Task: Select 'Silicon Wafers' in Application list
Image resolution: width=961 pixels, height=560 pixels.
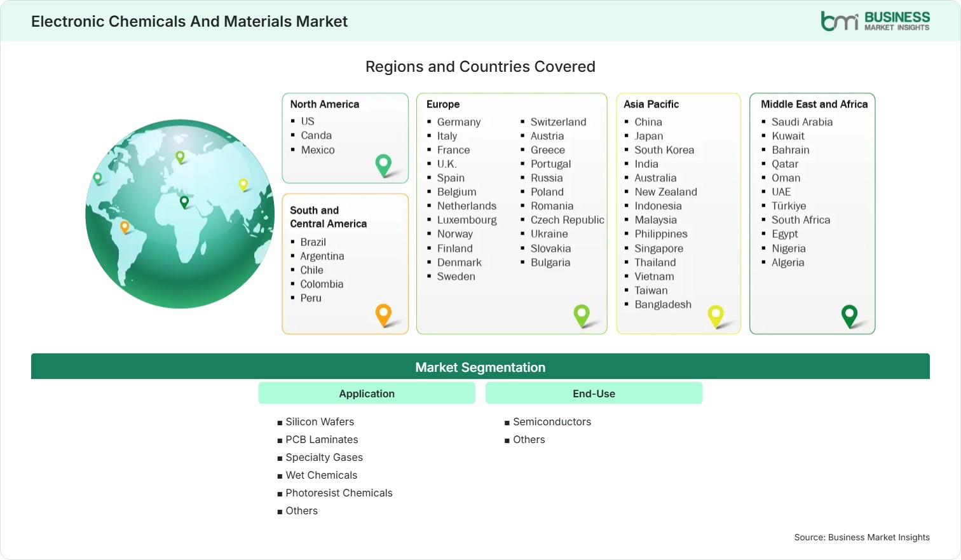Action: tap(320, 421)
